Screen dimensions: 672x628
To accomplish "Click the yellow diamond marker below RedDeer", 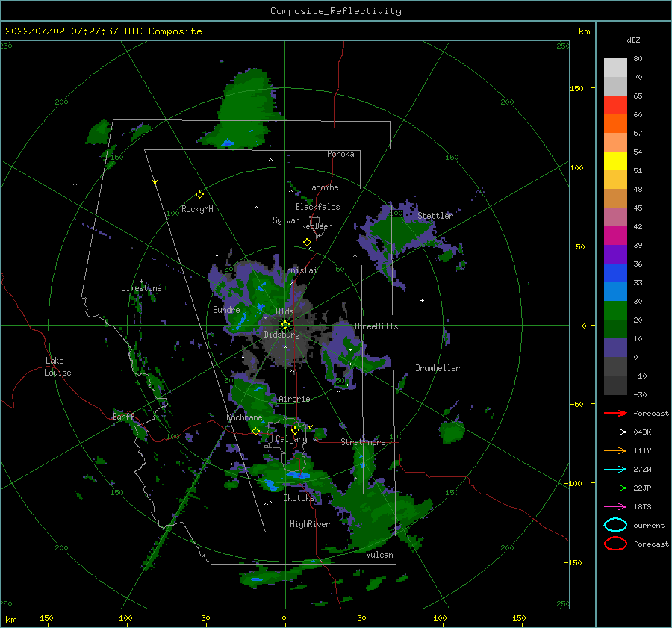I will tap(307, 243).
